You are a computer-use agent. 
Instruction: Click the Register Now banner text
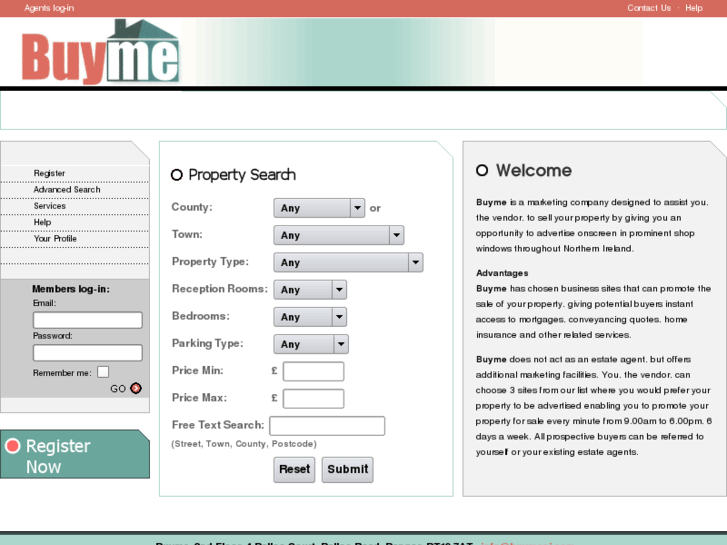[x=58, y=456]
